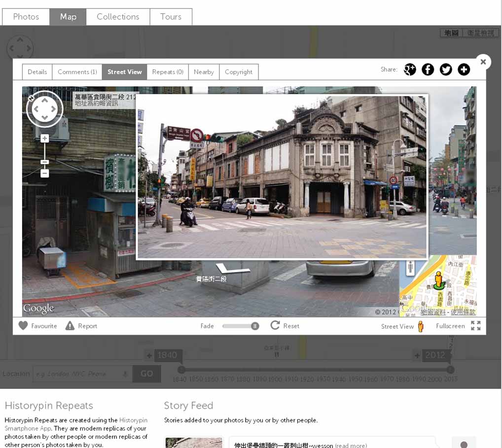This screenshot has height=448, width=502.
Task: Close the photo dialog
Action: click(x=483, y=62)
